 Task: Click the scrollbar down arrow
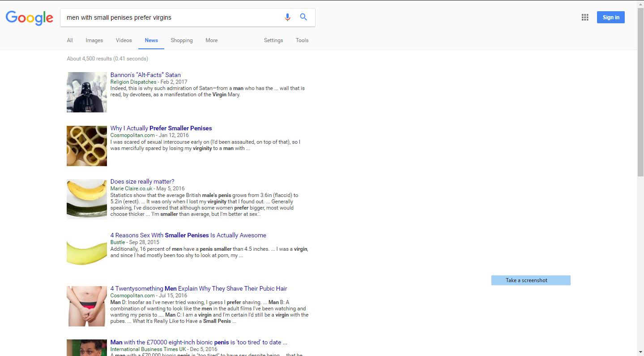pos(640,352)
